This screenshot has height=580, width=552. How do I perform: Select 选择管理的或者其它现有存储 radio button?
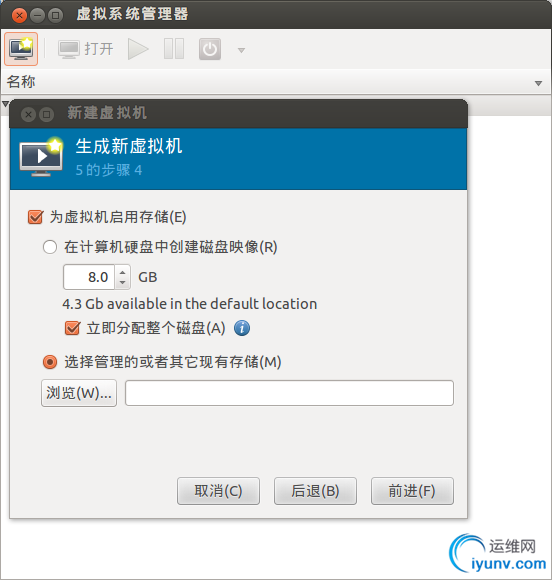(x=50, y=362)
